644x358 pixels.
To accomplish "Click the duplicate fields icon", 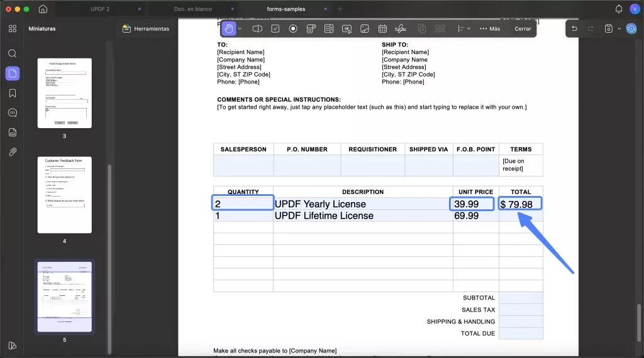I will click(x=422, y=29).
